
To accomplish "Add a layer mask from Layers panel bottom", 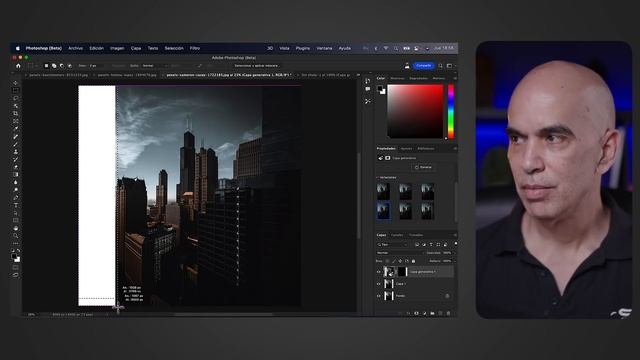I will coord(416,313).
